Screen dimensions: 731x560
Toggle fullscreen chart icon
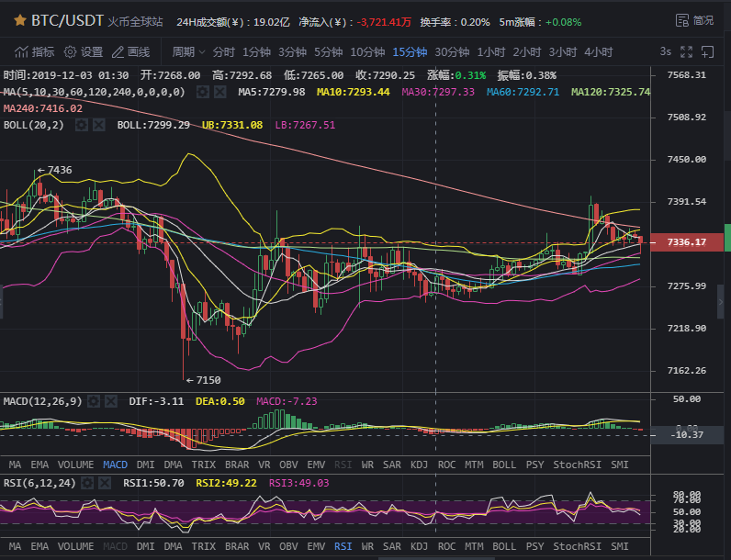(x=686, y=52)
